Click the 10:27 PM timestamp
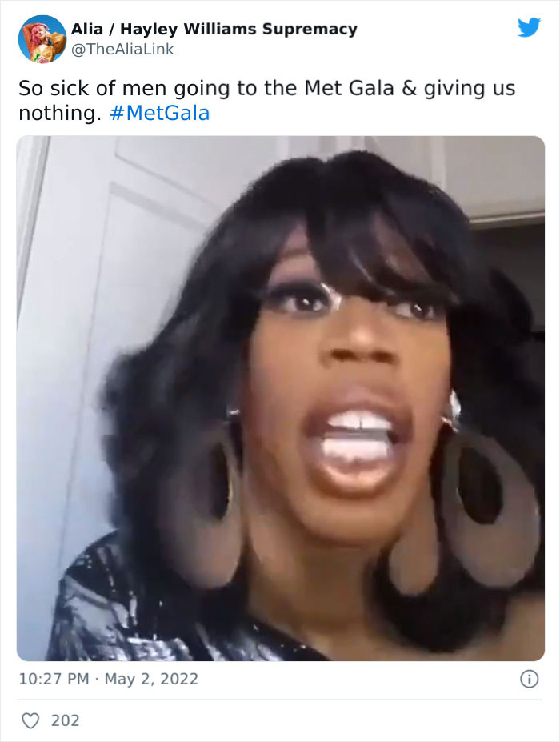This screenshot has height=742, width=560. click(54, 679)
